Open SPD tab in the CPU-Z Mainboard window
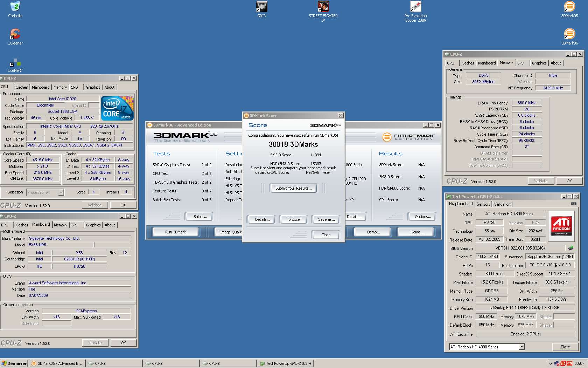The height and width of the screenshot is (368, 588). (75, 225)
